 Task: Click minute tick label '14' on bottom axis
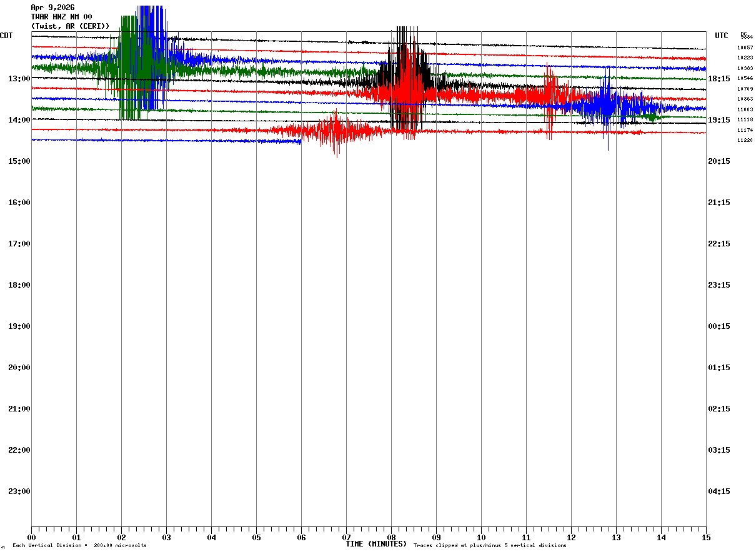pos(661,537)
